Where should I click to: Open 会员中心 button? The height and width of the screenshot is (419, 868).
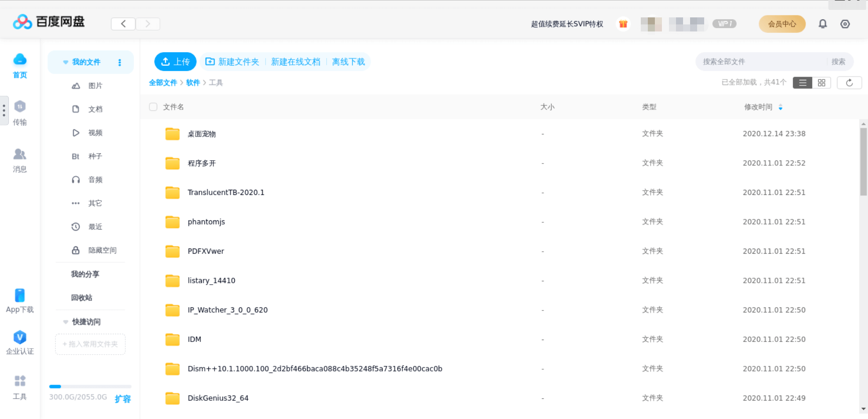click(x=782, y=24)
